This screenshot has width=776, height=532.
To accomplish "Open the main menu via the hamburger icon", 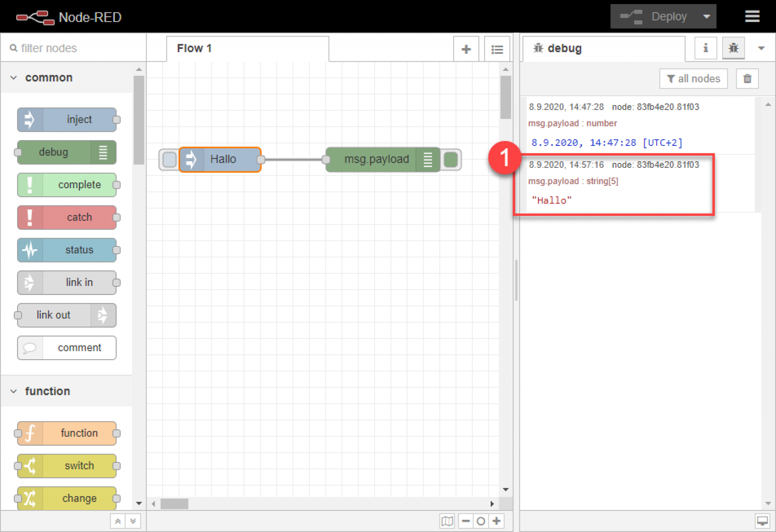I will [x=752, y=16].
